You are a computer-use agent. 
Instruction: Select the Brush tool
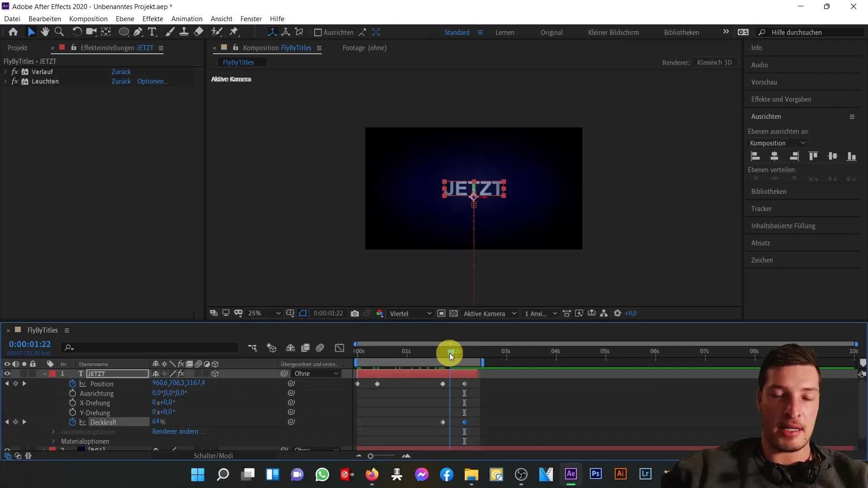[x=170, y=32]
